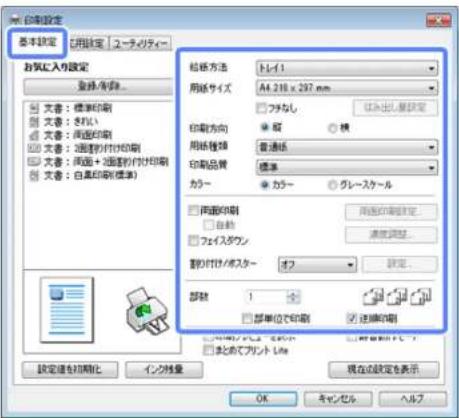Enable the まとめてプリント Lite checkbox

(x=209, y=350)
